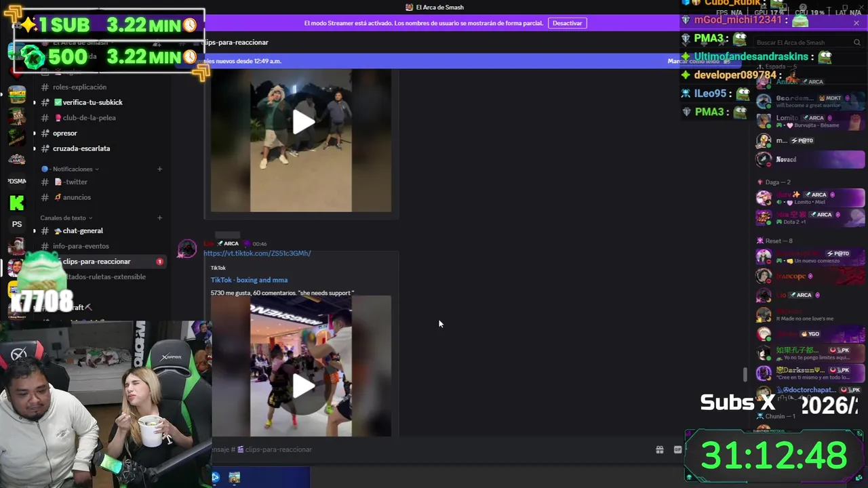The width and height of the screenshot is (868, 488).
Task: Click the game thumbnail icon on the taskbar
Action: click(x=234, y=477)
